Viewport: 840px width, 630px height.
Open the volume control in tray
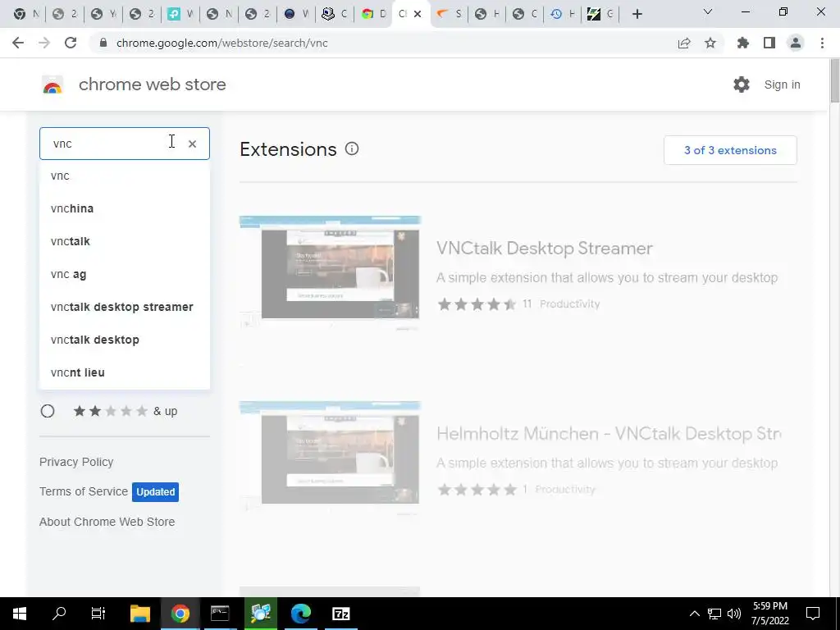point(734,614)
